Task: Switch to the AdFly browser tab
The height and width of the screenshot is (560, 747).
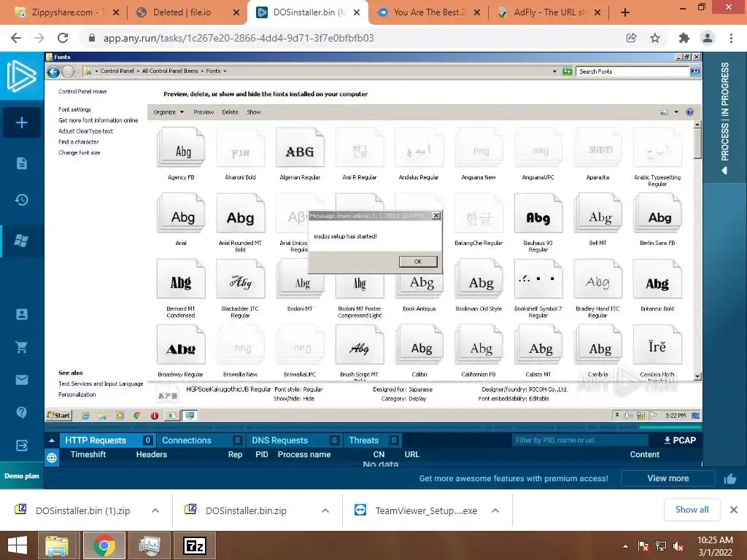Action: [549, 12]
